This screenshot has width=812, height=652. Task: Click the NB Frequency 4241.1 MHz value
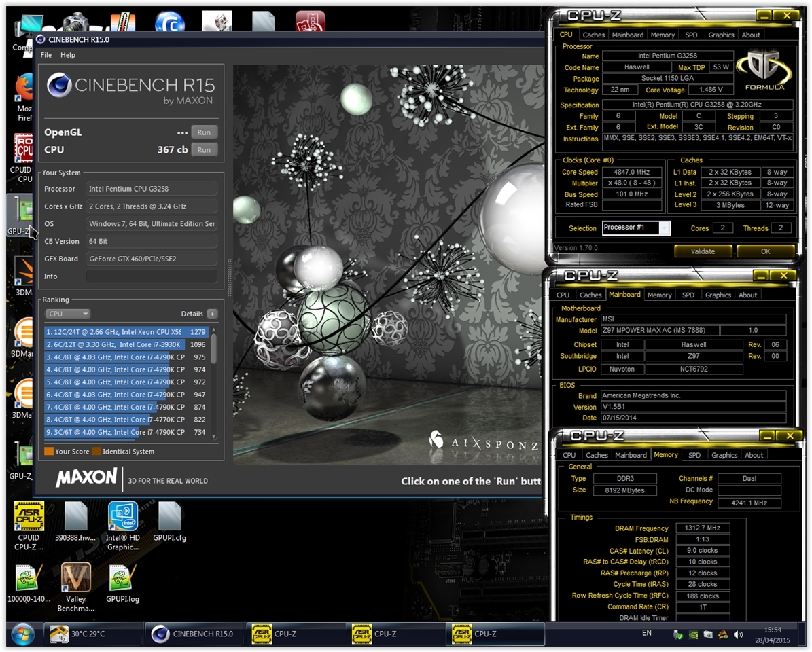pos(749,503)
